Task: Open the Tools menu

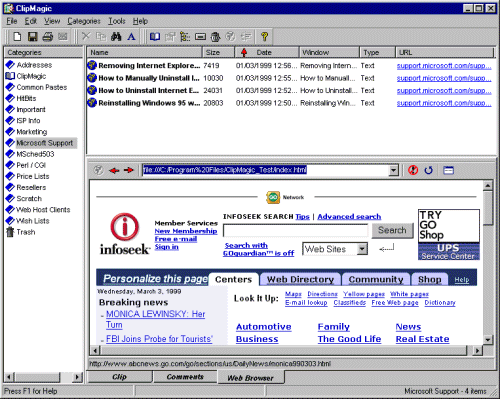Action: [x=117, y=21]
